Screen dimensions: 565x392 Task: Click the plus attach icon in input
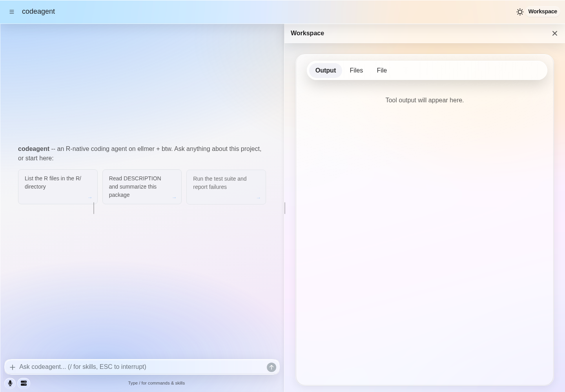tap(13, 367)
